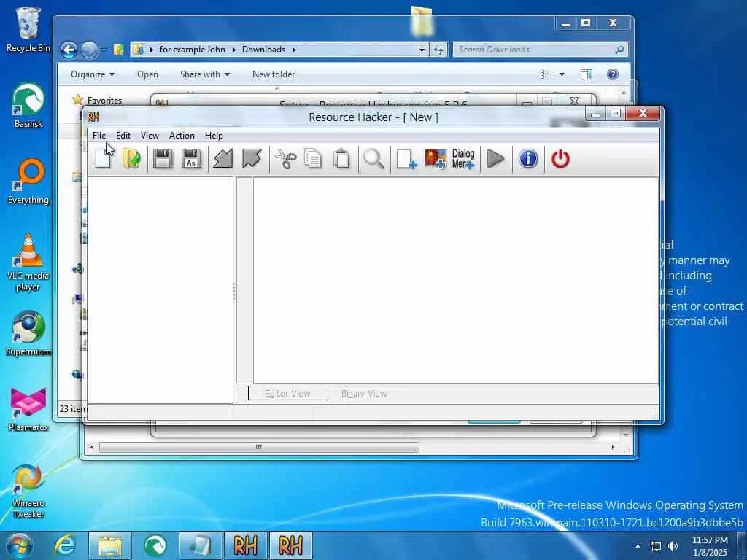
Task: Show hidden tray icons arrow
Action: click(638, 546)
